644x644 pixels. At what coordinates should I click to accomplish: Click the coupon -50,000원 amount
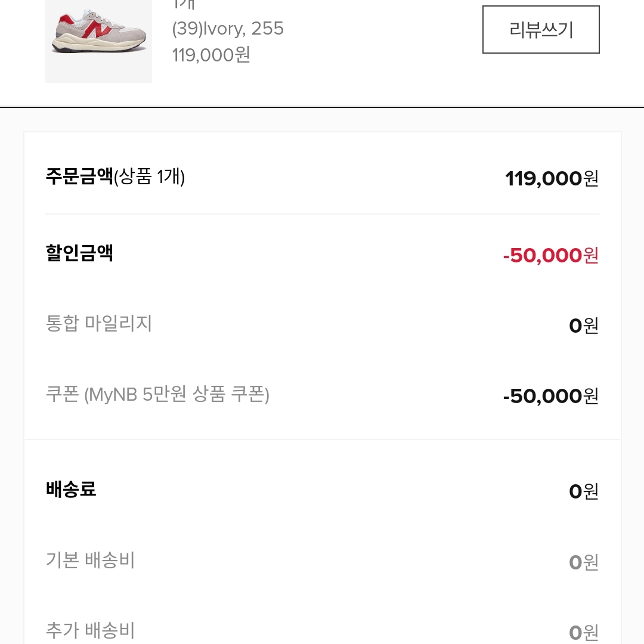click(550, 395)
